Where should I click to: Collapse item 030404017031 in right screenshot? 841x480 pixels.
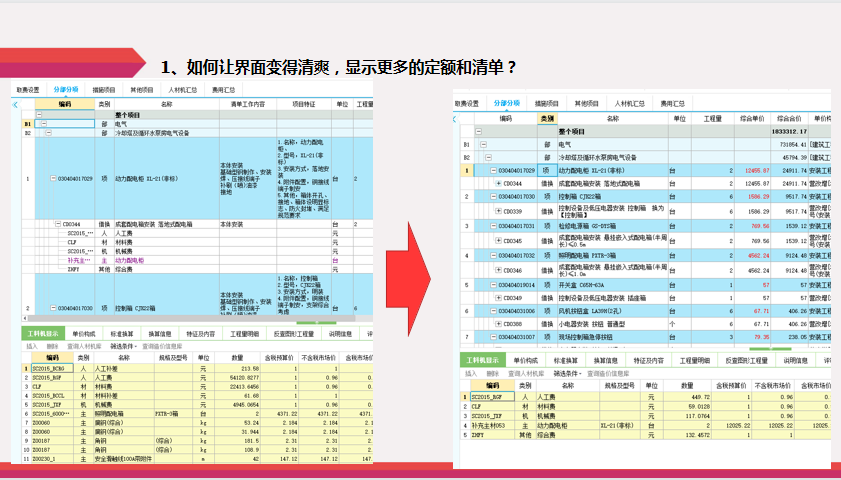493,226
